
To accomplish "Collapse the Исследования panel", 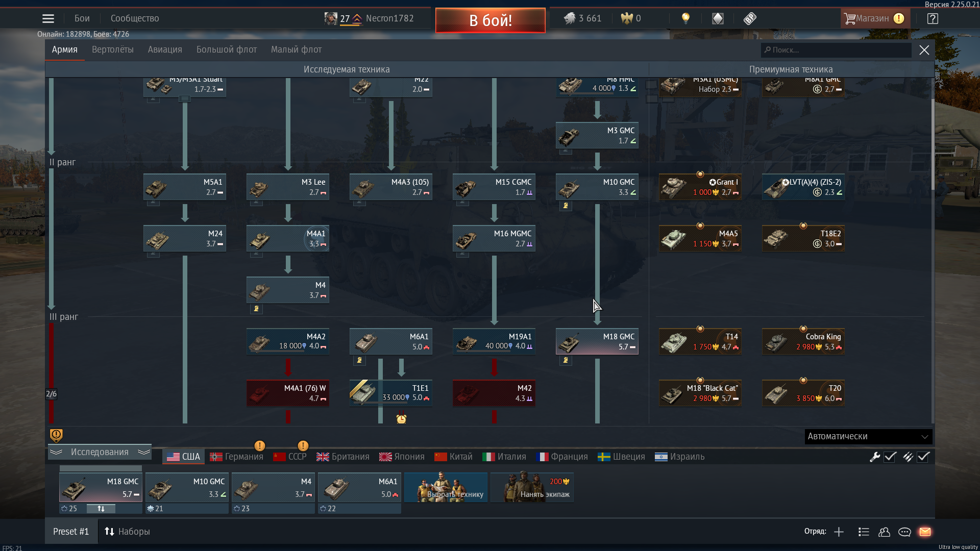I will tap(100, 453).
